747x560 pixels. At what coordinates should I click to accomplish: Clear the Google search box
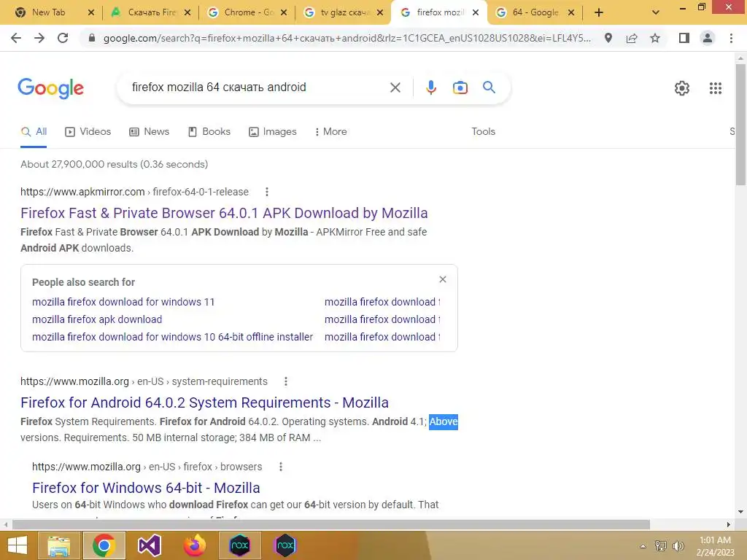tap(395, 87)
